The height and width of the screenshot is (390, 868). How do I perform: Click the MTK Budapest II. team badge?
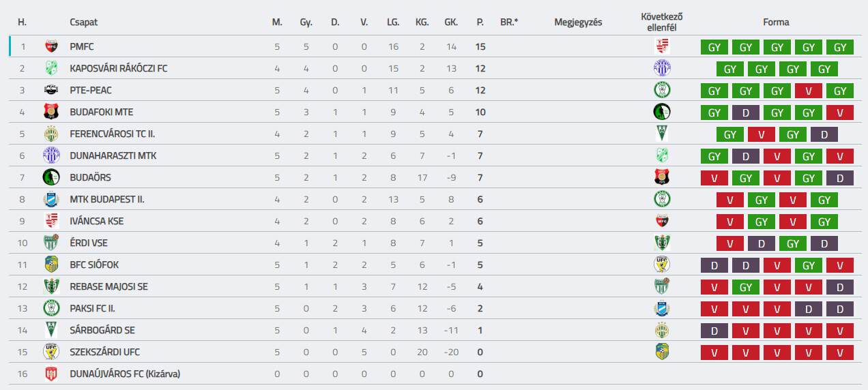pyautogui.click(x=51, y=199)
